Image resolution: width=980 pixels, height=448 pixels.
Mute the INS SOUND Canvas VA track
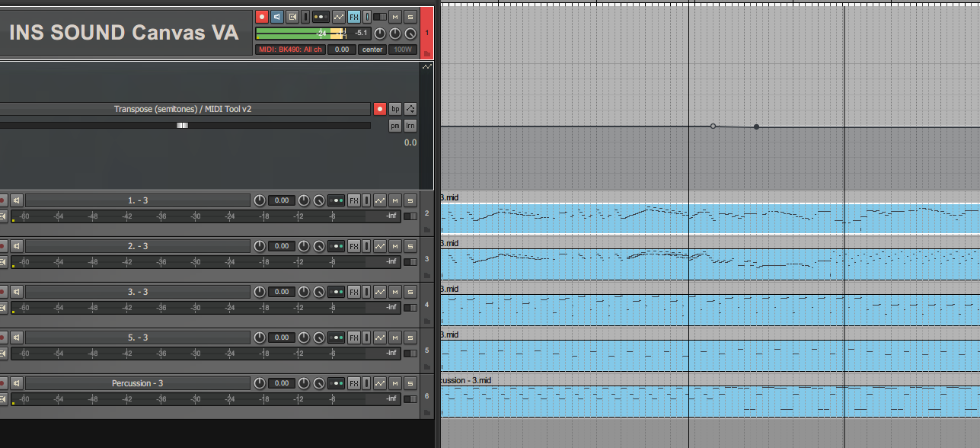(394, 17)
